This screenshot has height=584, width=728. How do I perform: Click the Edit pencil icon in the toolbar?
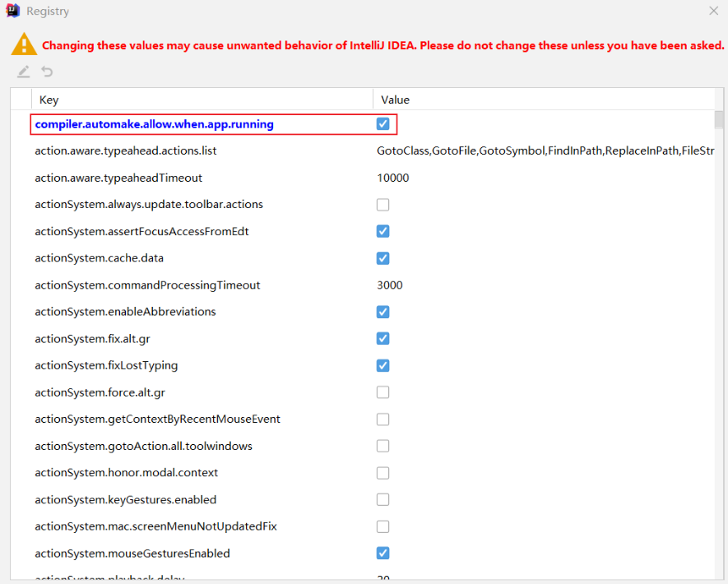point(24,72)
